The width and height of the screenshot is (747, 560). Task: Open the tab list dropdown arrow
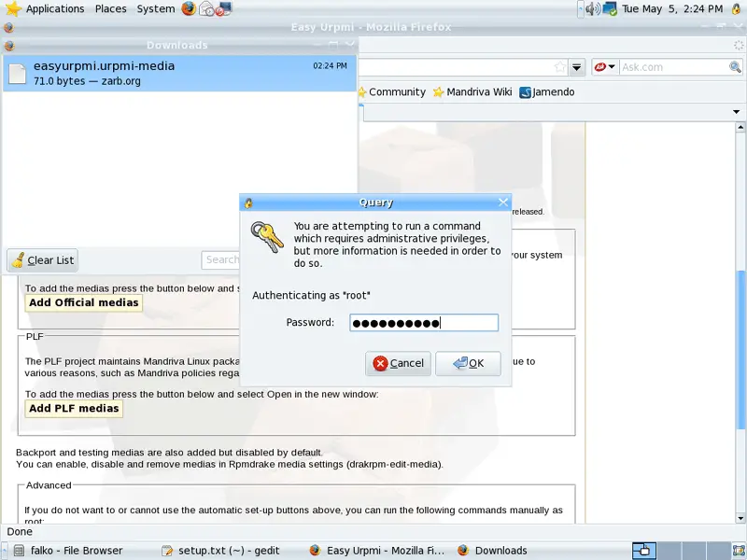pos(736,112)
